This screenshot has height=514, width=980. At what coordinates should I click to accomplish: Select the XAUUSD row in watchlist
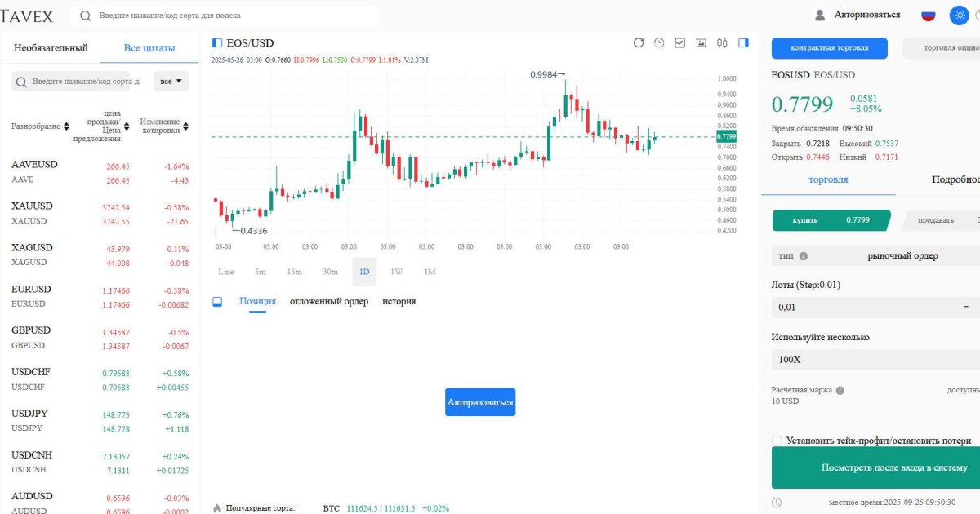tap(100, 214)
